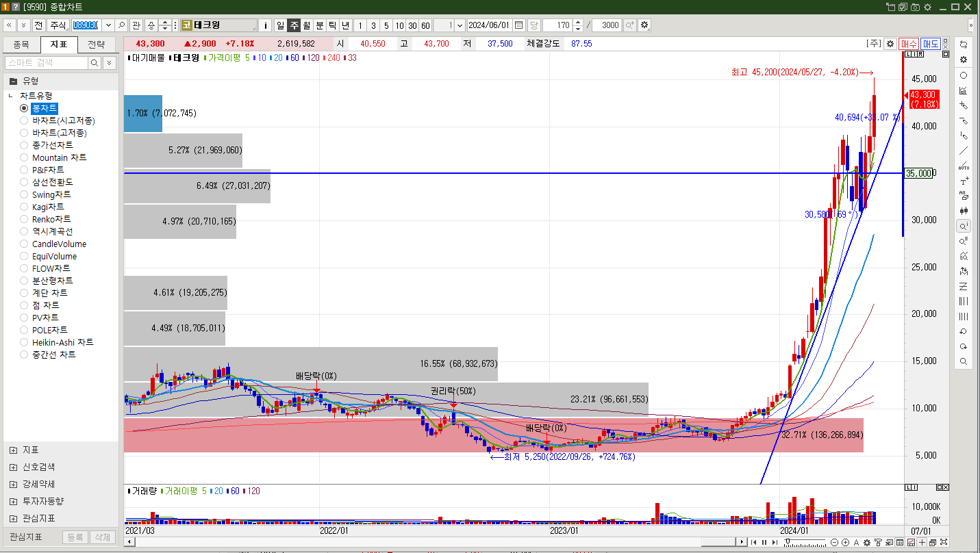Screen dimensions: 980x553
Task: Click the stock code search magnifier icon
Action: point(122,25)
